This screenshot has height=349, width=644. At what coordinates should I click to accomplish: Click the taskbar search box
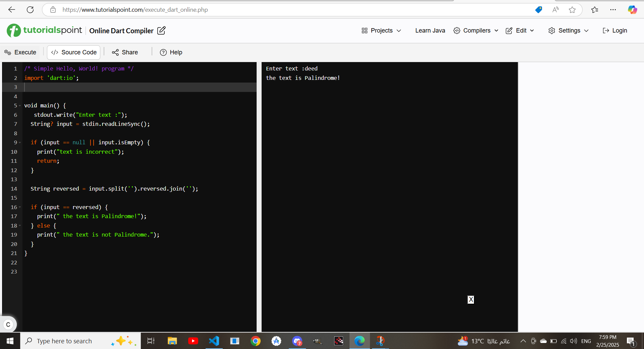tap(80, 341)
